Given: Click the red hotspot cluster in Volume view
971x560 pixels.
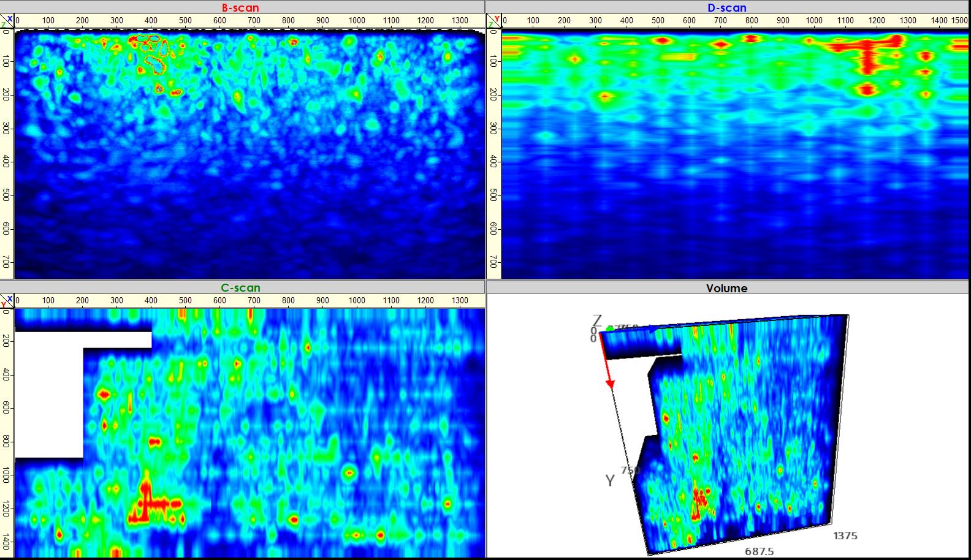Looking at the screenshot, I should 699,499.
